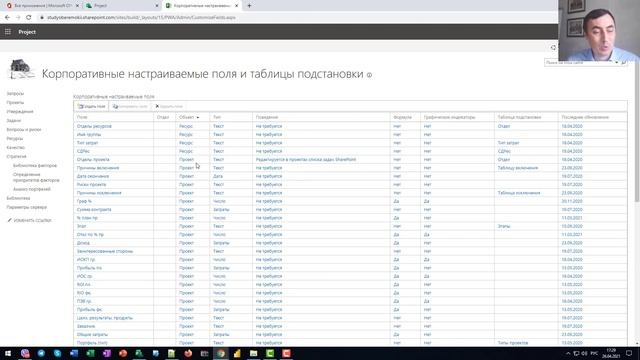Open Viber from the taskbar

[25, 353]
